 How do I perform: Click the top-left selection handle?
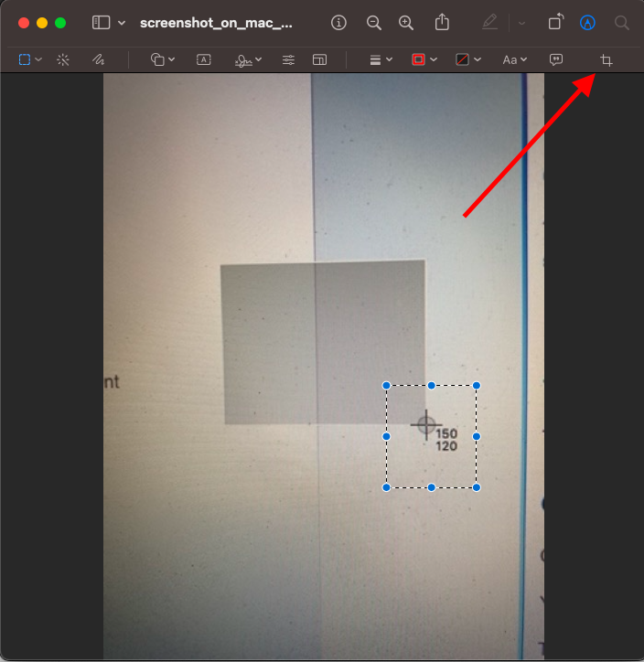pyautogui.click(x=386, y=385)
